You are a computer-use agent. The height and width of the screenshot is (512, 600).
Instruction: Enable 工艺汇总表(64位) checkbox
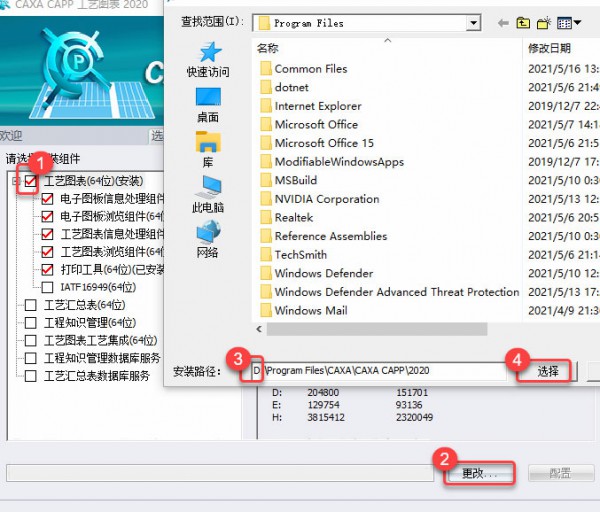click(31, 305)
